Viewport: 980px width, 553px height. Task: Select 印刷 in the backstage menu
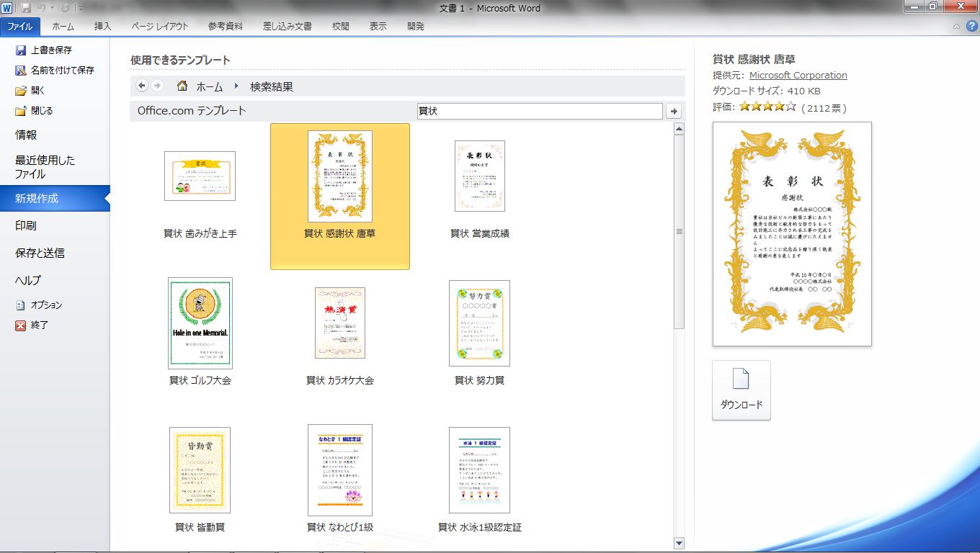pos(26,225)
